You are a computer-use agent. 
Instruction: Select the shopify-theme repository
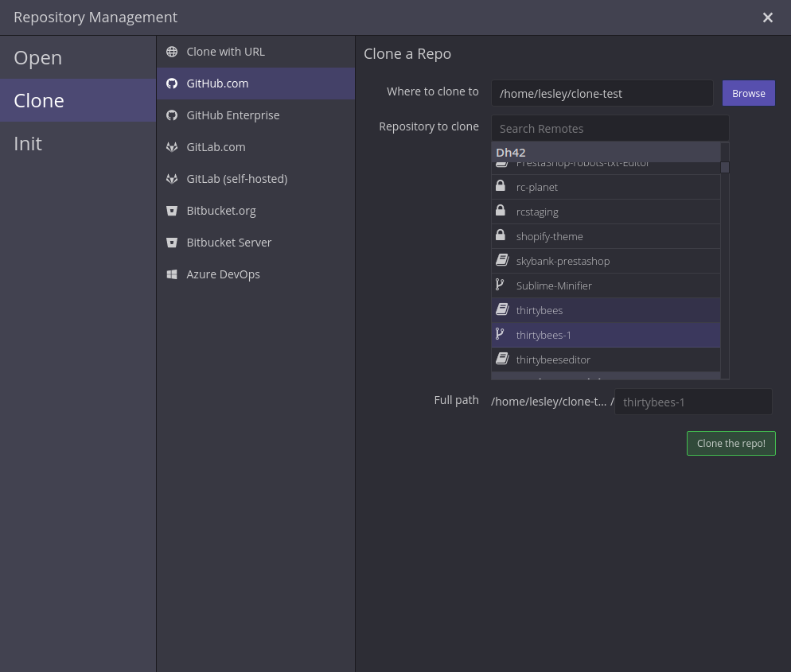[x=606, y=236]
